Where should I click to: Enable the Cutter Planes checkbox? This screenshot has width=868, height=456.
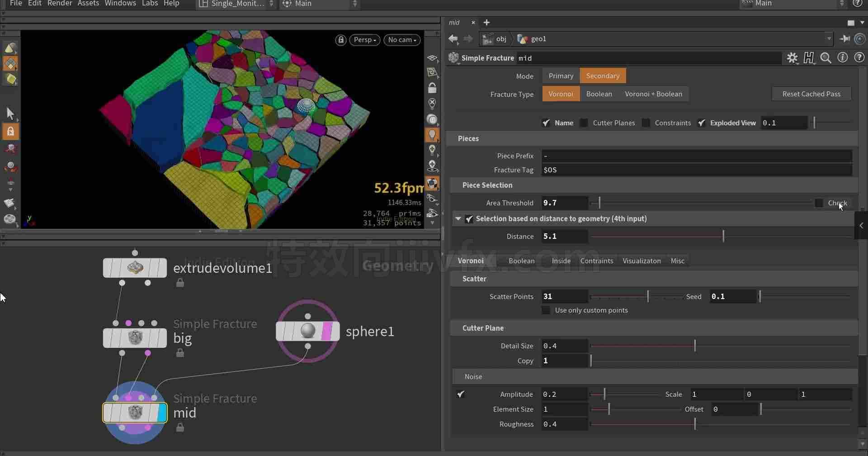click(x=584, y=123)
